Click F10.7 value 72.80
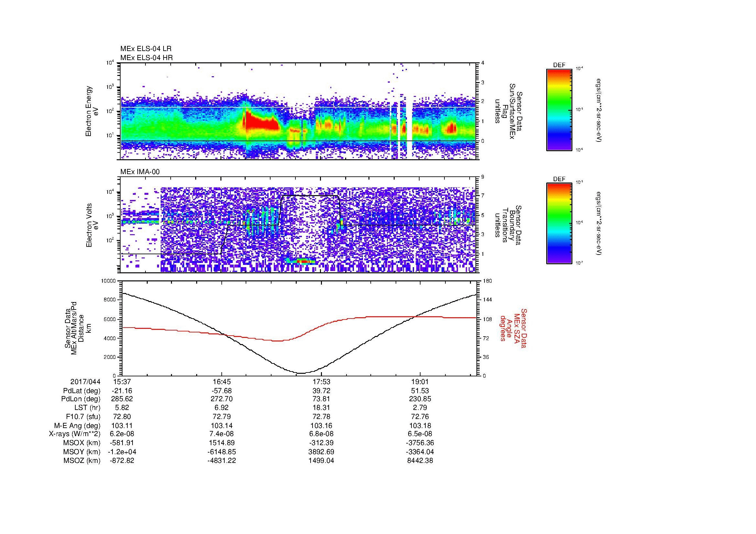The width and height of the screenshot is (756, 534). pos(122,416)
